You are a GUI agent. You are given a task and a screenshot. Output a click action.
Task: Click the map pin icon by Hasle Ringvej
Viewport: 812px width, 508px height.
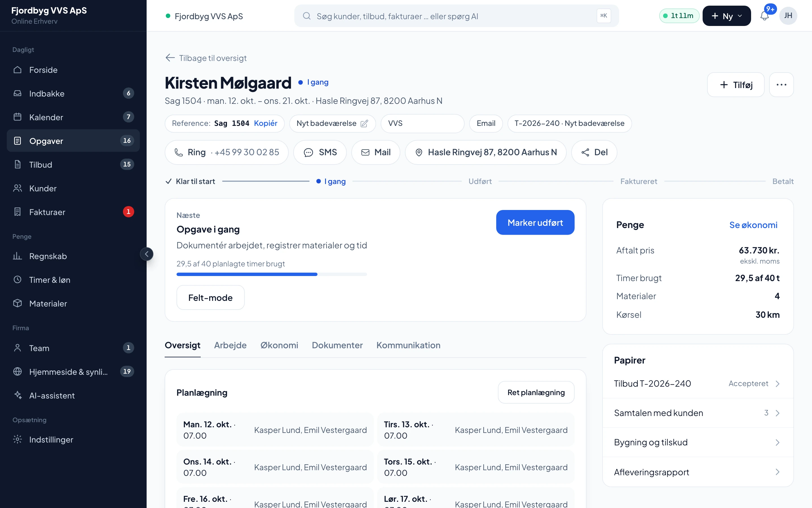pos(419,152)
